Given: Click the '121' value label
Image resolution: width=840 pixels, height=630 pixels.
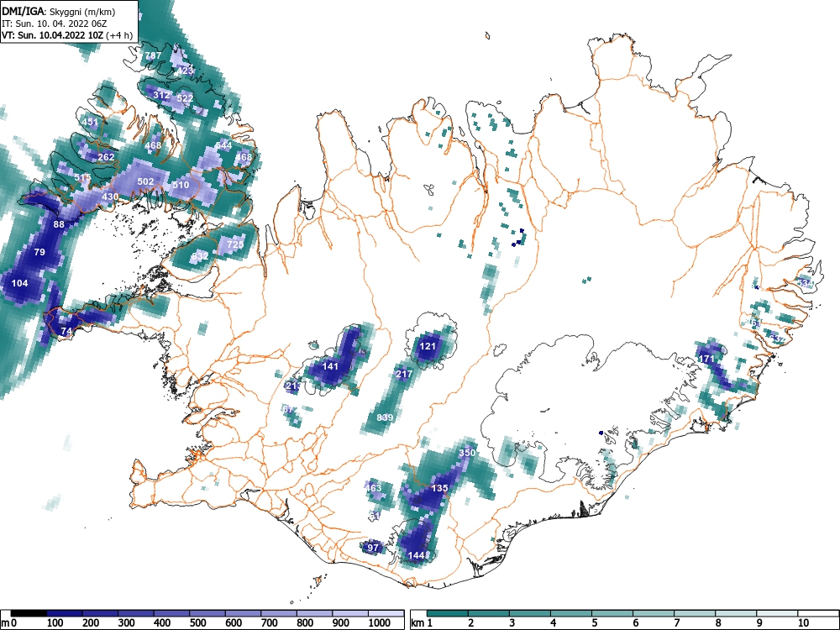Looking at the screenshot, I should click(428, 346).
